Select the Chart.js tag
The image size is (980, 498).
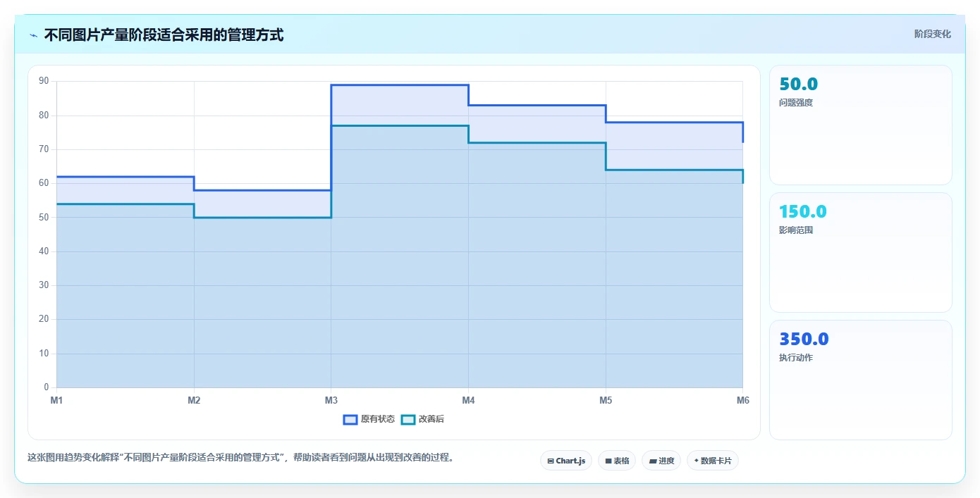point(566,461)
